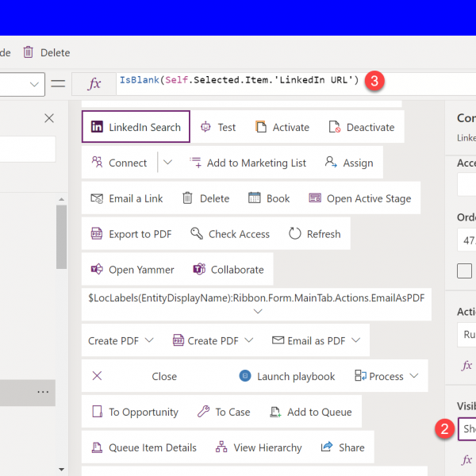Image resolution: width=476 pixels, height=476 pixels.
Task: Click the Order number field in properties pane
Action: click(466, 240)
